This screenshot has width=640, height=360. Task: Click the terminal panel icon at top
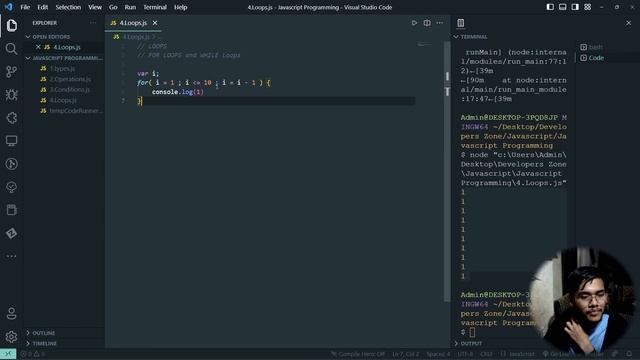tap(460, 23)
